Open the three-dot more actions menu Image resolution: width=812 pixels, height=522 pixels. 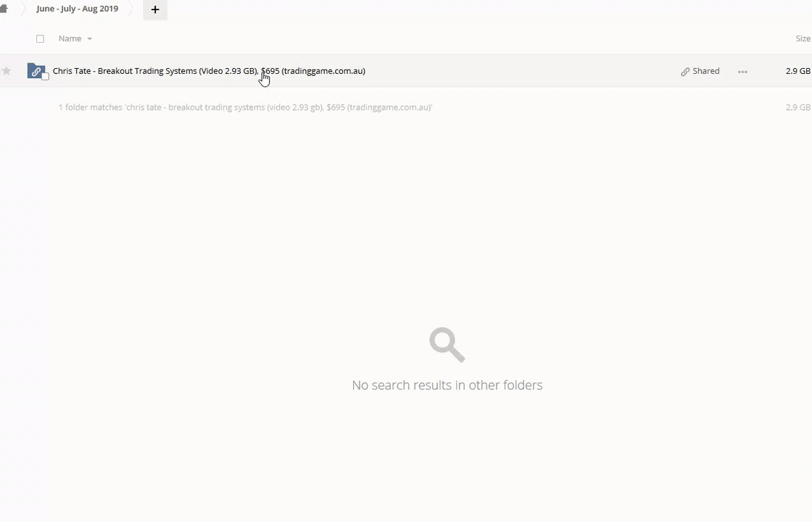pos(742,72)
